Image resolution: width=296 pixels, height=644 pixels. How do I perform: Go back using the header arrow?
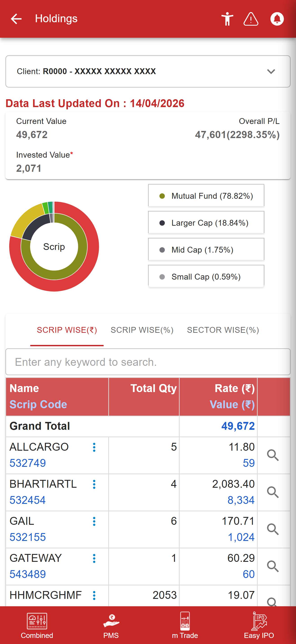click(x=16, y=19)
